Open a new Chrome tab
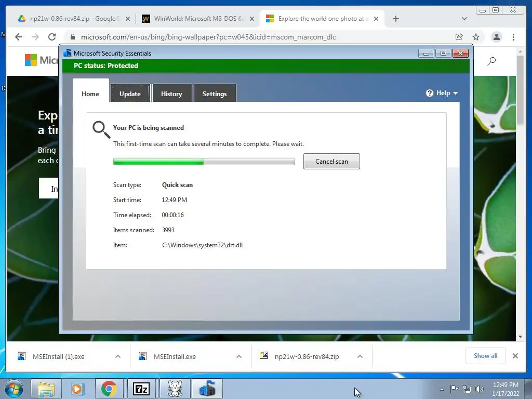This screenshot has height=399, width=532. click(395, 19)
